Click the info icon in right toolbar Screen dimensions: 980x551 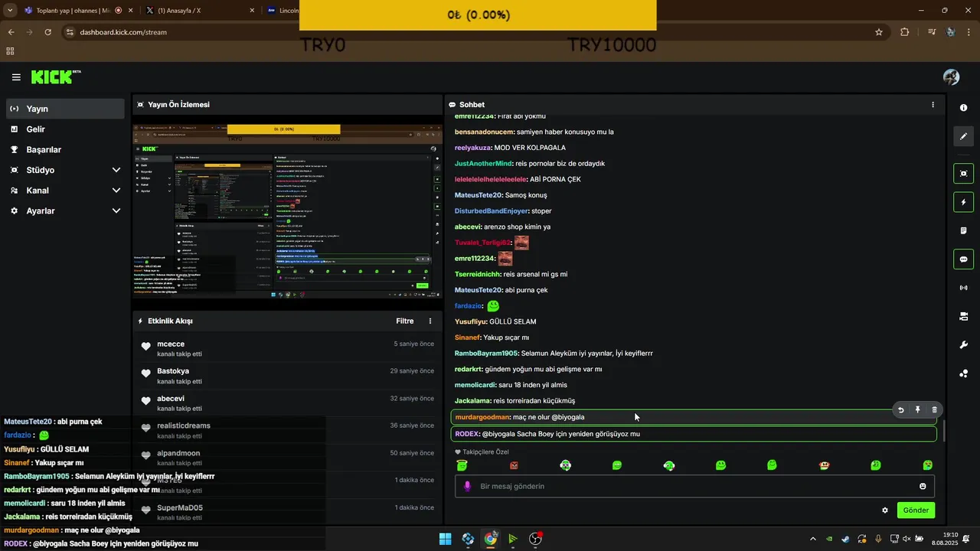(964, 108)
